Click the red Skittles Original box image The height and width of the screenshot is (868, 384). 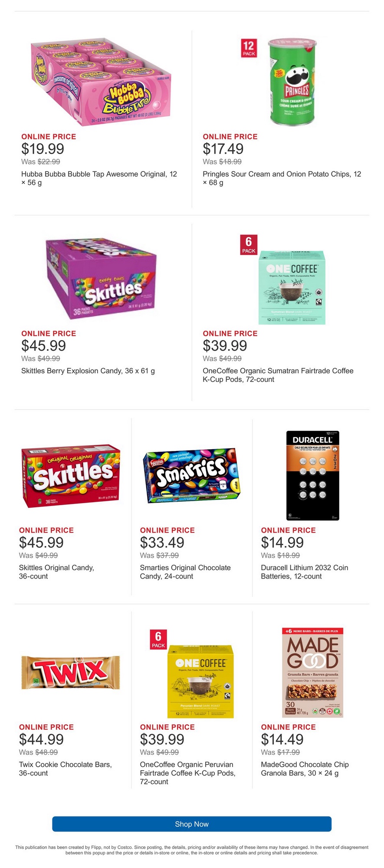tap(71, 476)
